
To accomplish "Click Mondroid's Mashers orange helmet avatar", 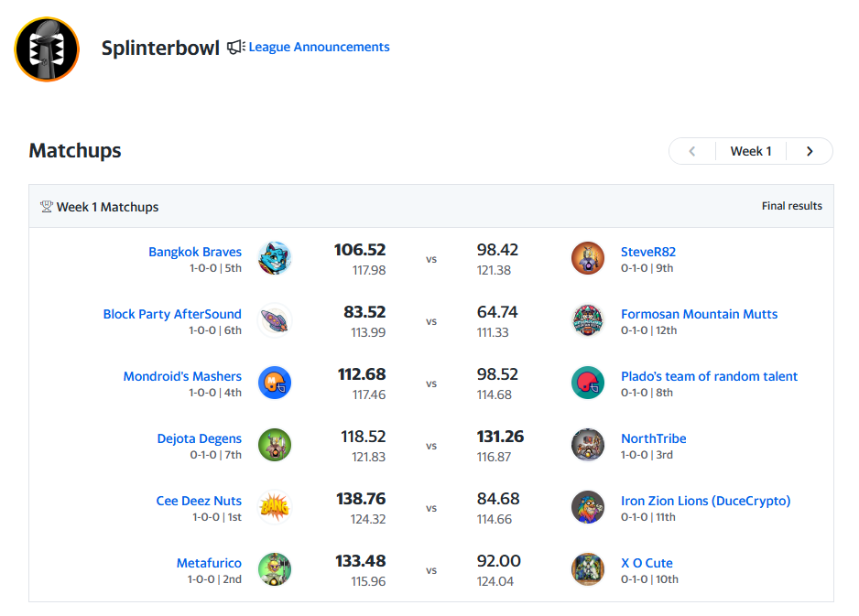I will pyautogui.click(x=275, y=383).
